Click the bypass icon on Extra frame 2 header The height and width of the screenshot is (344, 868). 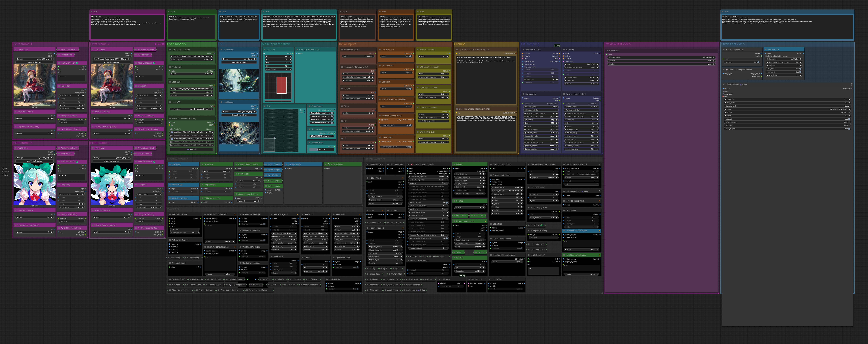[159, 44]
